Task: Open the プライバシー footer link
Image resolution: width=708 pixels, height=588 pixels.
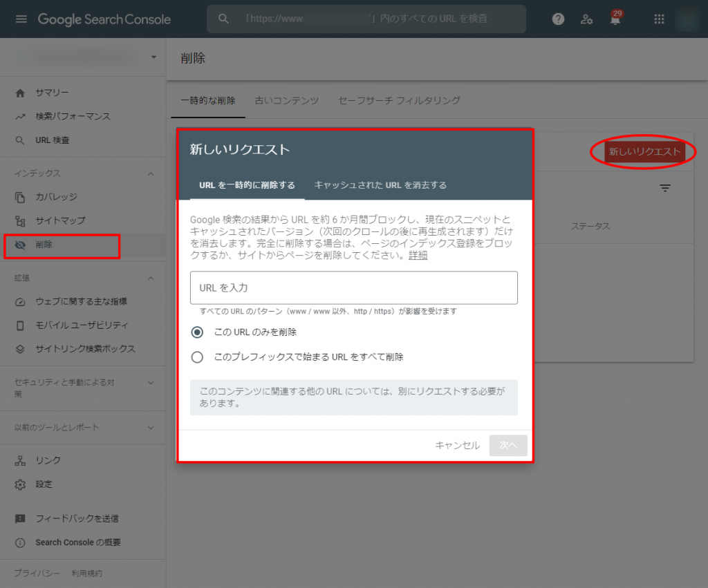Action: (x=37, y=573)
